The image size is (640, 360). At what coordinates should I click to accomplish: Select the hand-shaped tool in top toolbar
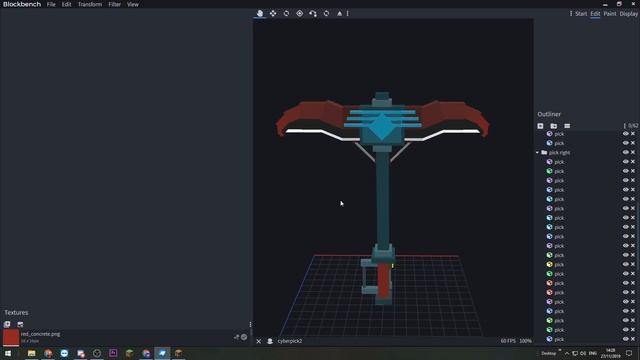260,13
